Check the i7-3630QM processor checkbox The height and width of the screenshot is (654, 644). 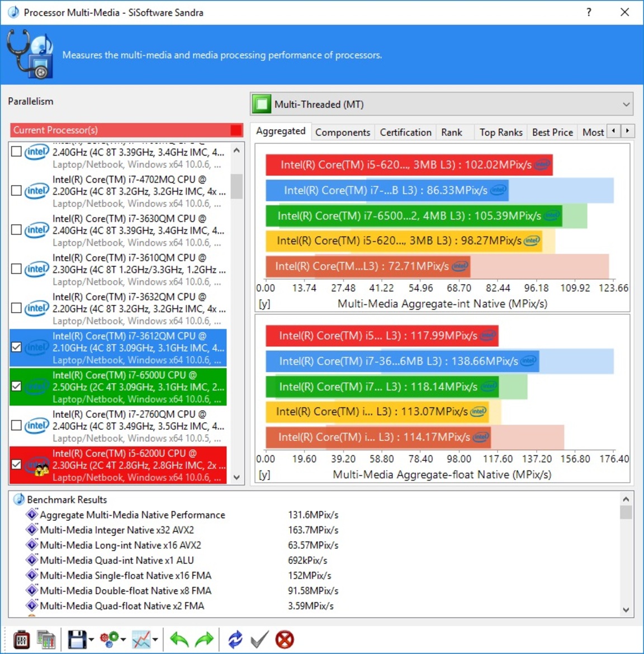tap(16, 230)
